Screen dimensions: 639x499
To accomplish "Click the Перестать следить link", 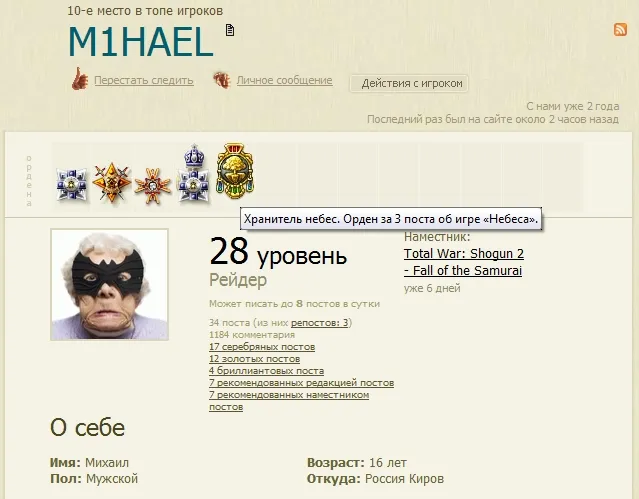I will pos(143,80).
